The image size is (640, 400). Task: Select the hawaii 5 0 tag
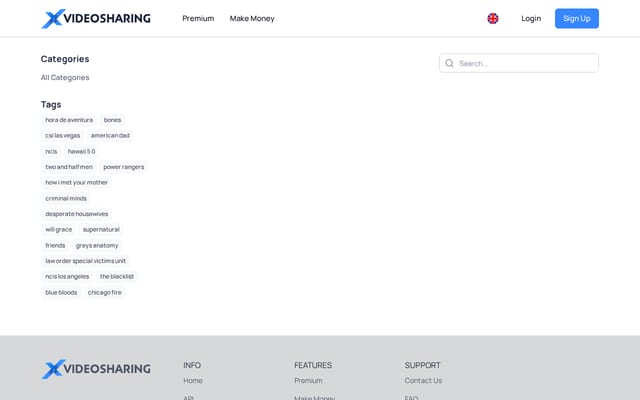tap(82, 151)
